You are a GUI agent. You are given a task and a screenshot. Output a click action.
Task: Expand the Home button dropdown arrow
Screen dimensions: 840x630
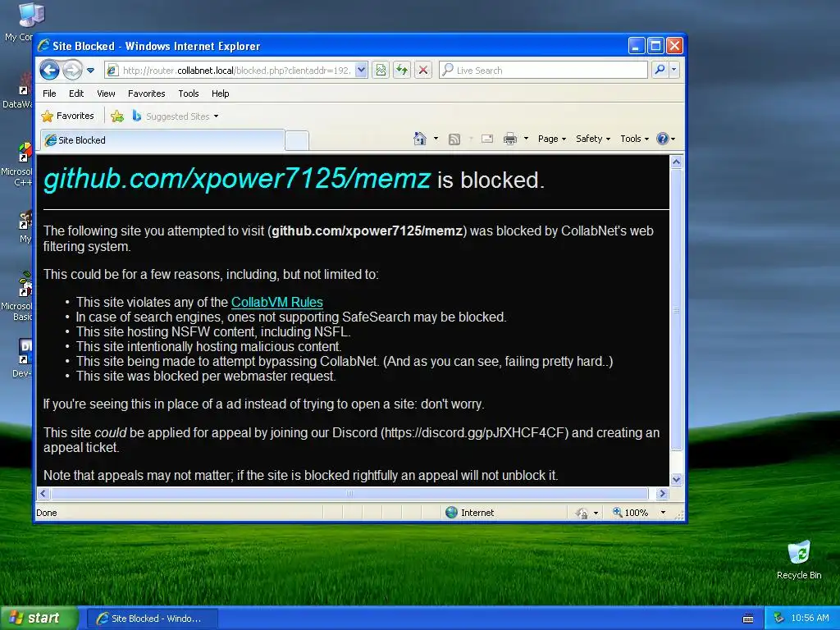coord(436,139)
